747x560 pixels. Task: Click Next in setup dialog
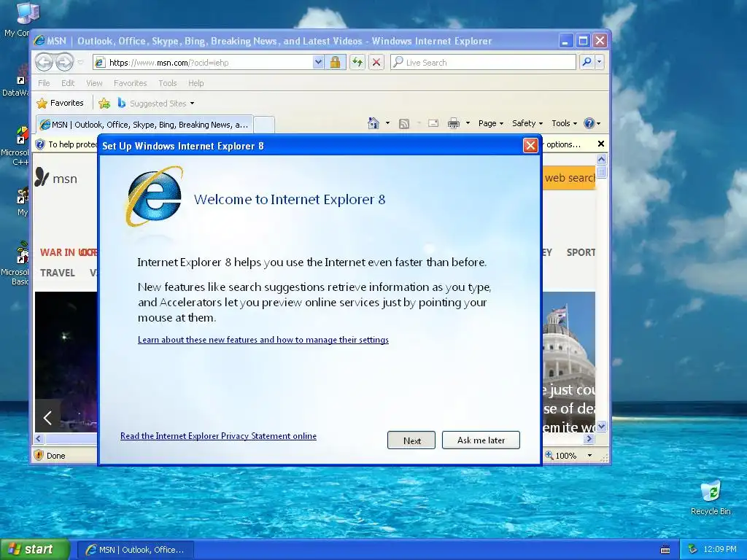[411, 440]
